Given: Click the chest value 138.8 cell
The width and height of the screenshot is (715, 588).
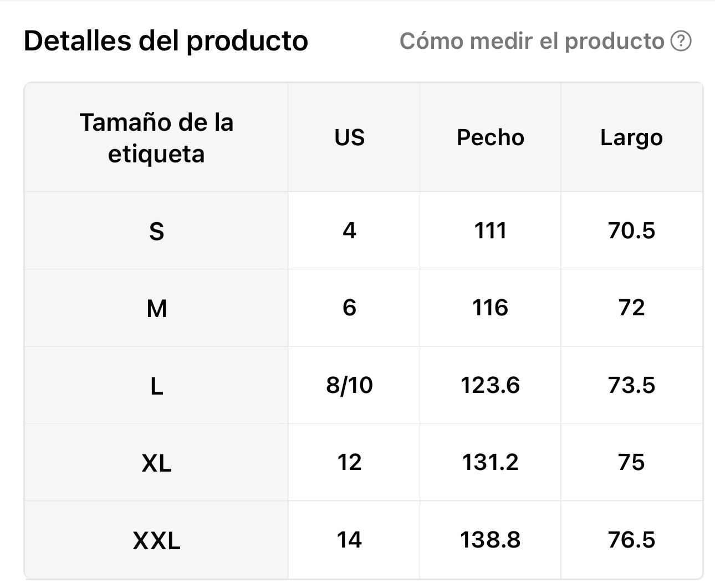Looking at the screenshot, I should 491,540.
